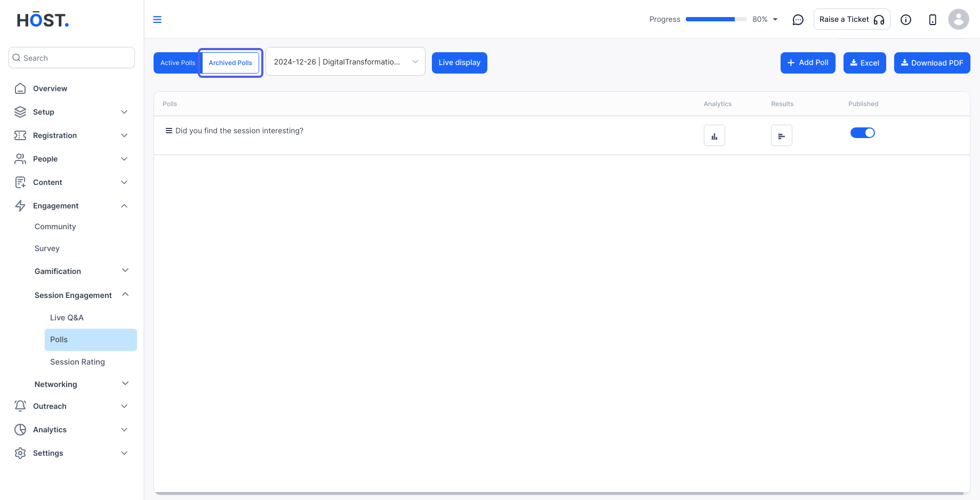Click the horizontal scrollbar under the poll table
This screenshot has height=500, width=980.
coord(559,493)
